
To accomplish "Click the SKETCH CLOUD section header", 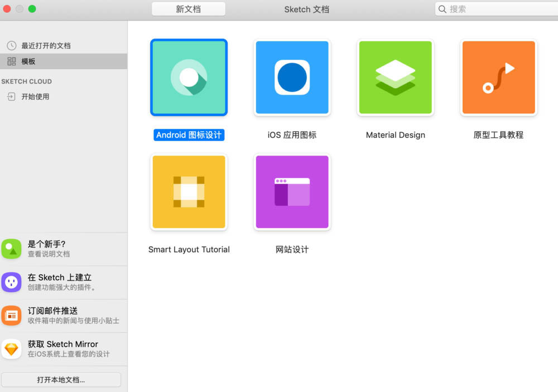I will 27,81.
